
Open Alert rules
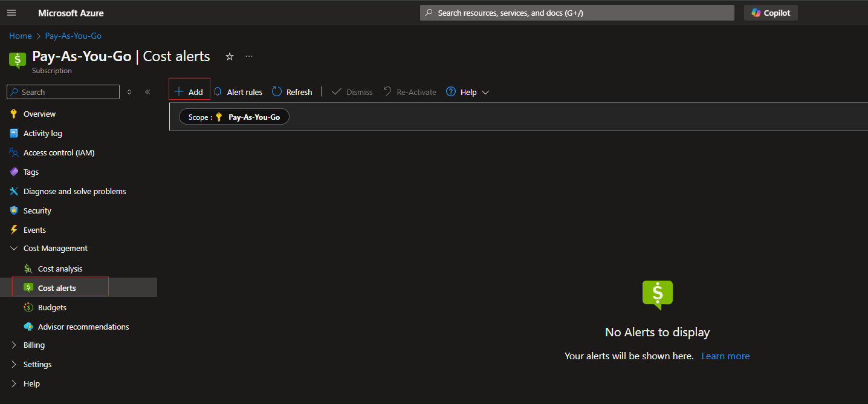pos(238,92)
